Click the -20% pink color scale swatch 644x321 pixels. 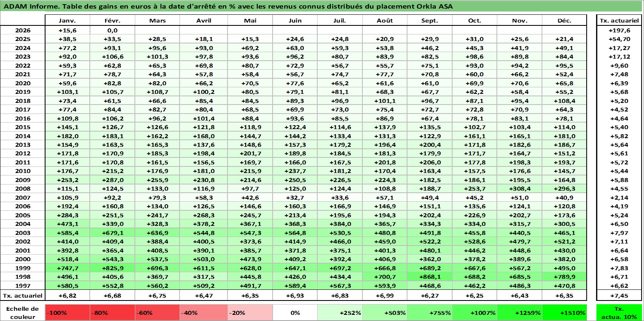click(x=250, y=312)
